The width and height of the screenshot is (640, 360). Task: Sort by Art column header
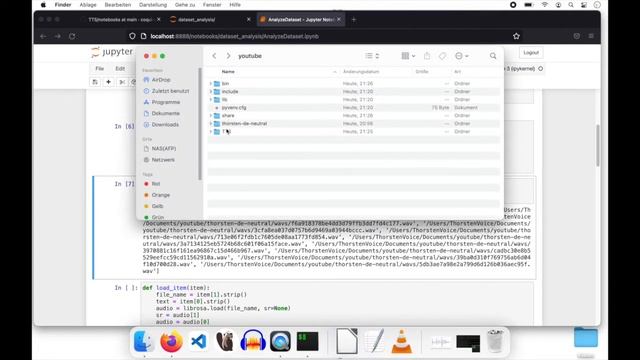point(458,72)
